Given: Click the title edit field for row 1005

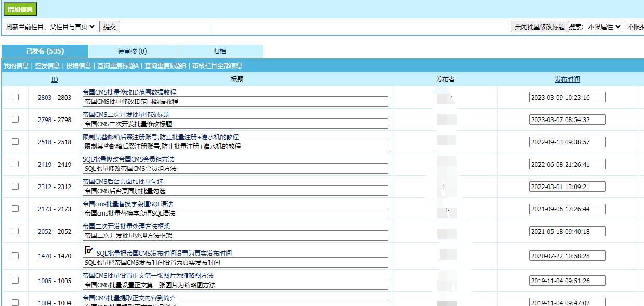Looking at the screenshot, I should click(235, 285).
